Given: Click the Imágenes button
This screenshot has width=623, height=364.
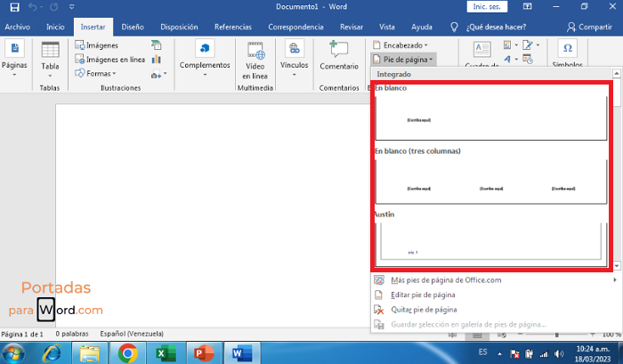Looking at the screenshot, I should (96, 44).
